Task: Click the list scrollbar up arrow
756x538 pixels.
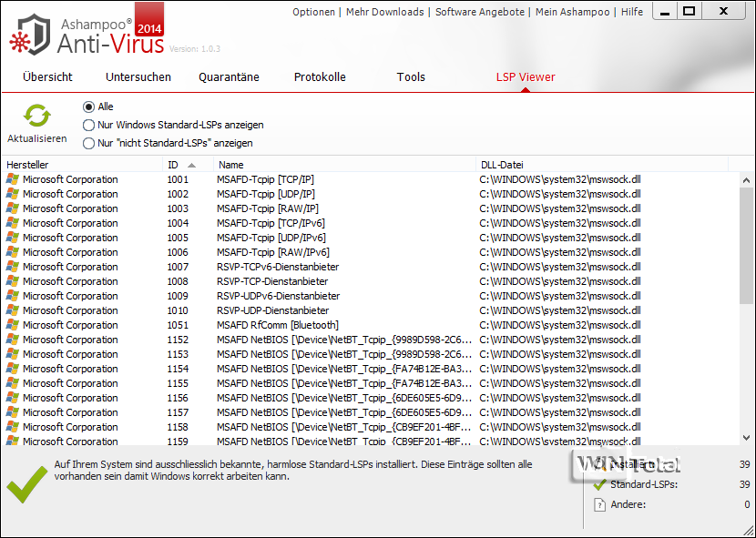Action: 746,180
